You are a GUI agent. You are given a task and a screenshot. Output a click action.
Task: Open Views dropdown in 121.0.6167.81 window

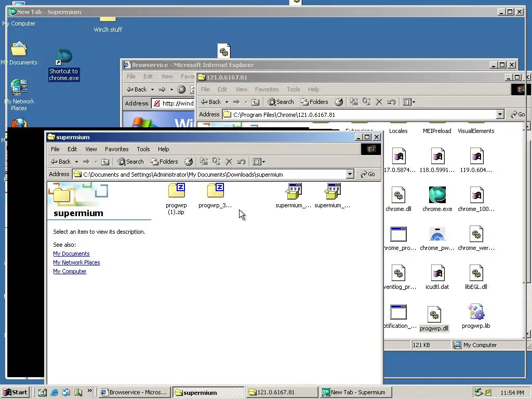(x=409, y=102)
